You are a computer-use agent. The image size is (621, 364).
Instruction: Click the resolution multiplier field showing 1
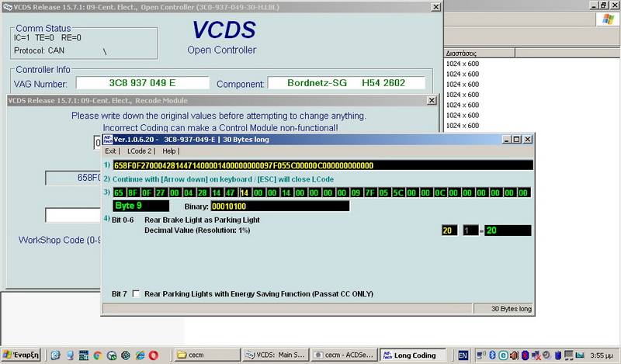click(470, 231)
